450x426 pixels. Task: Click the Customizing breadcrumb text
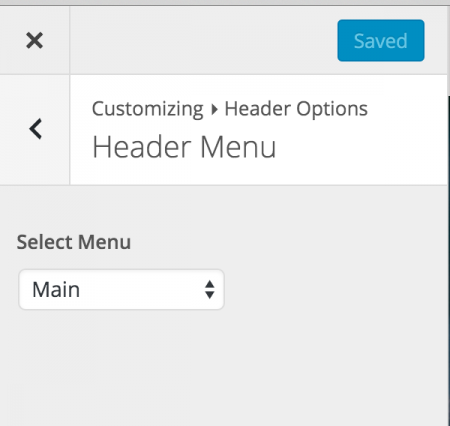coord(147,109)
